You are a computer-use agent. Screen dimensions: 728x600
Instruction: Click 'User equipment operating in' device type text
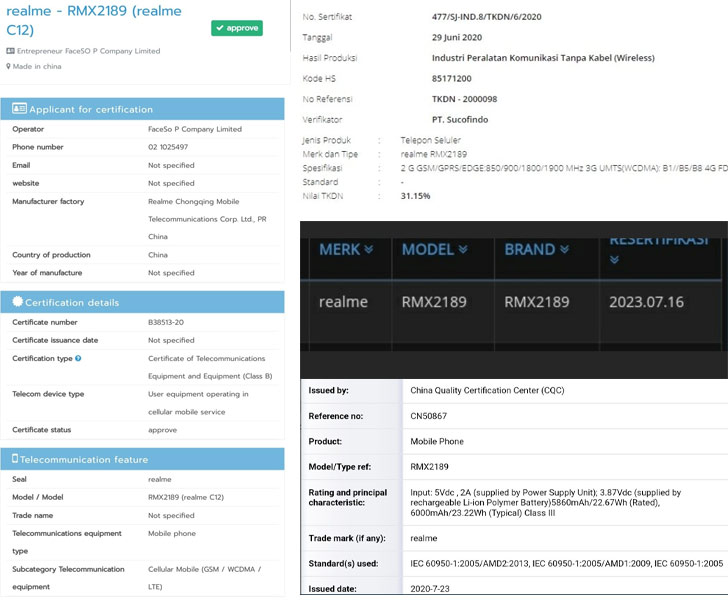pyautogui.click(x=198, y=394)
